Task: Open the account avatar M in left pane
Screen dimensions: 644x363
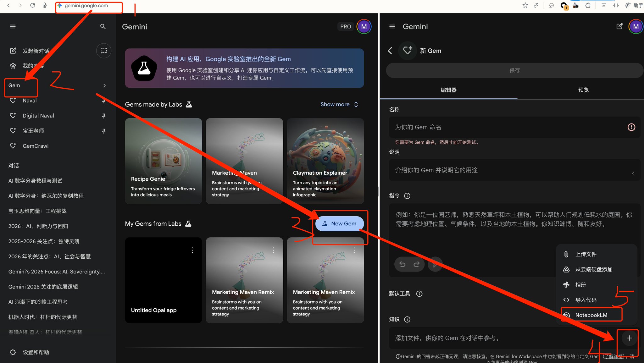Action: point(364,27)
